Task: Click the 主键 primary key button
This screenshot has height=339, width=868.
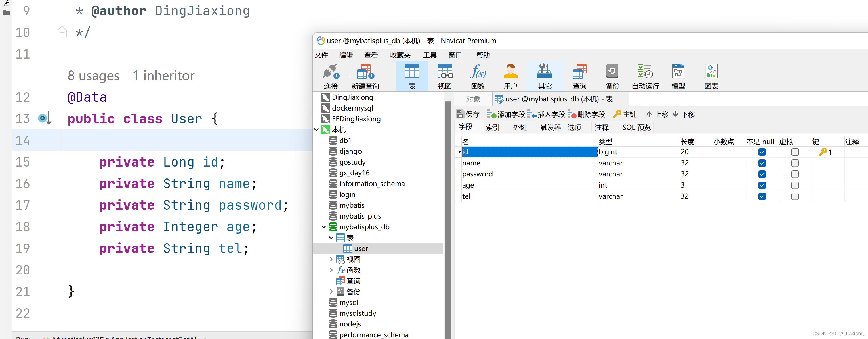Action: [625, 114]
